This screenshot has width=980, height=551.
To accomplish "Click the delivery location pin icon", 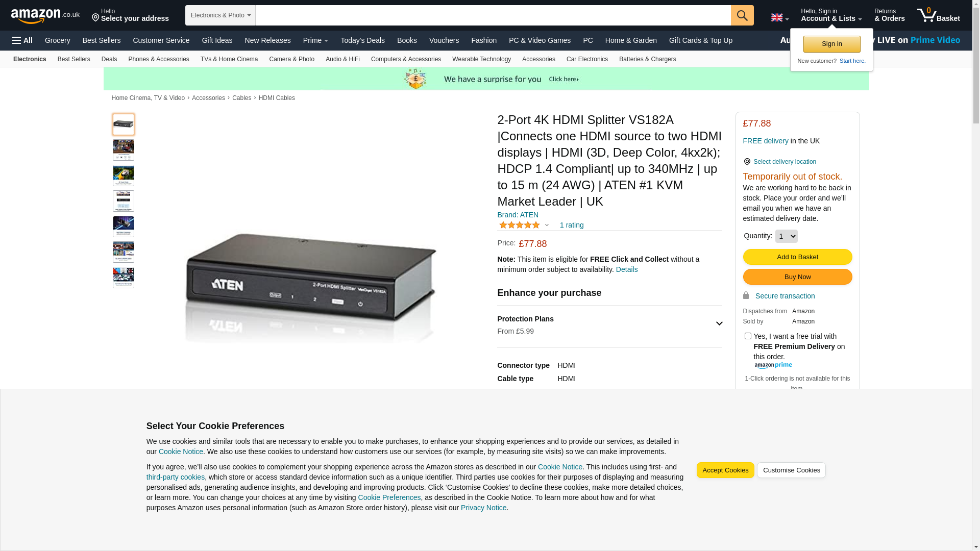I will tap(747, 162).
